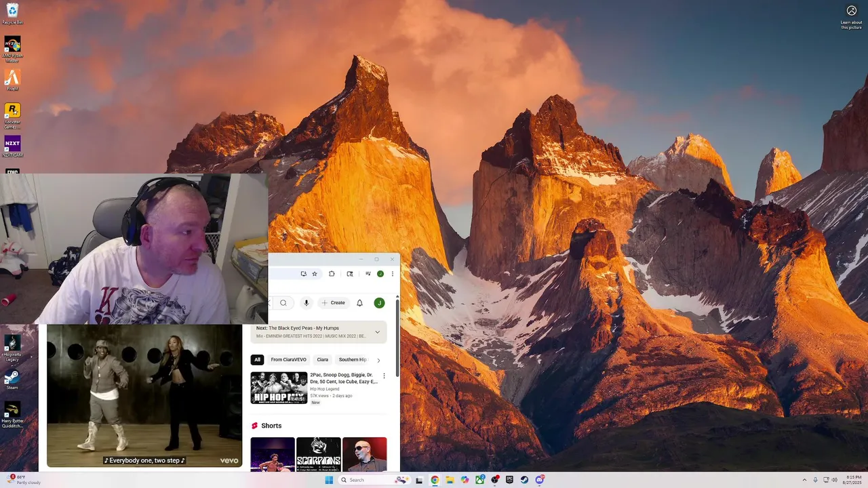This screenshot has height=488, width=868.
Task: Start YouTube voice search microphone
Action: coord(307,303)
